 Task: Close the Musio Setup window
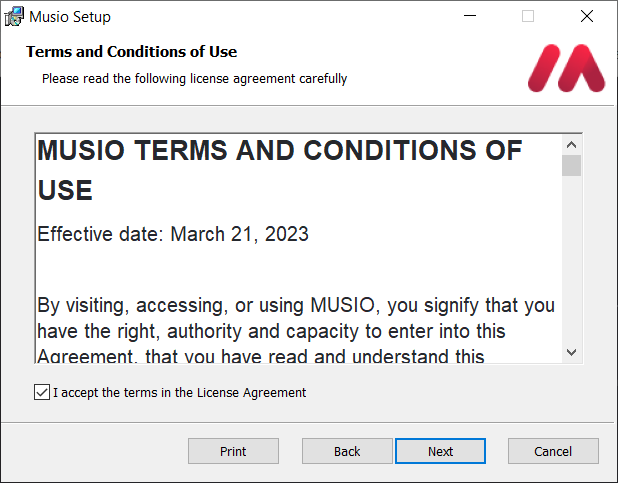tap(587, 16)
